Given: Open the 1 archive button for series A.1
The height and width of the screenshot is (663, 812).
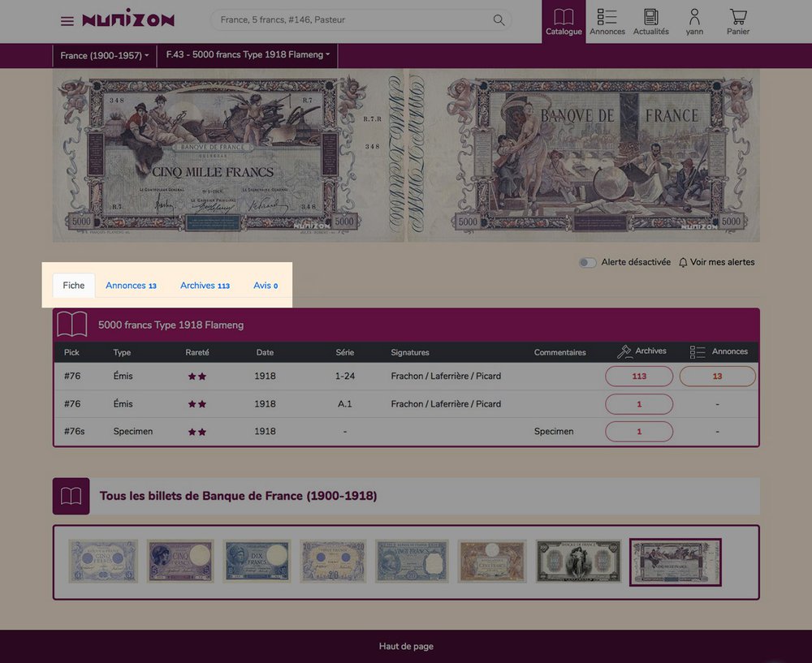Looking at the screenshot, I should [639, 404].
